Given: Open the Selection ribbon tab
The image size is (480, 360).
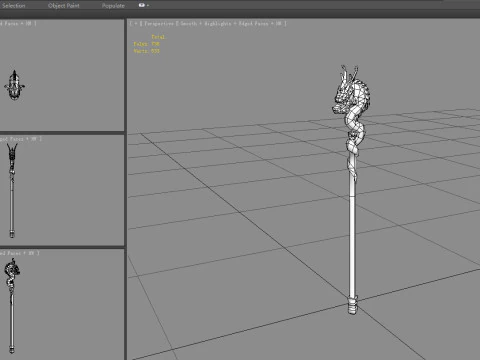Looking at the screenshot, I should [13, 6].
